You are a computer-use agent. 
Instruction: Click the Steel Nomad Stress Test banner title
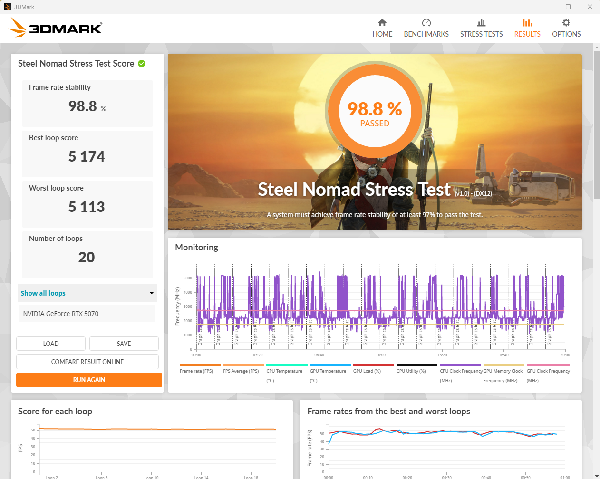pyautogui.click(x=354, y=189)
